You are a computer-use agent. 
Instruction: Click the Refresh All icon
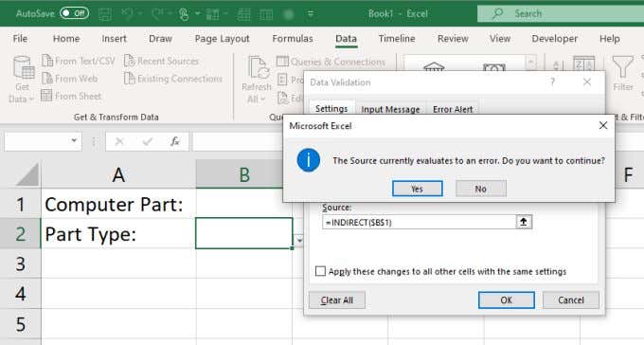[x=258, y=68]
